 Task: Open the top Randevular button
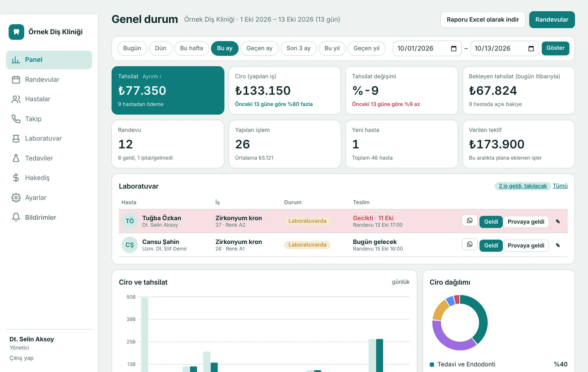(552, 20)
